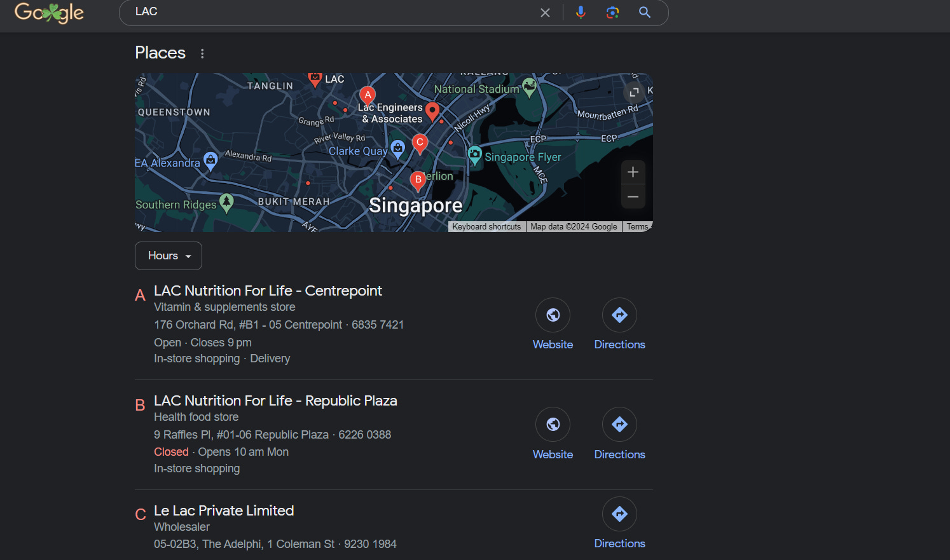Get Directions to LAC Centrepoint
The width and height of the screenshot is (950, 560).
tap(620, 325)
